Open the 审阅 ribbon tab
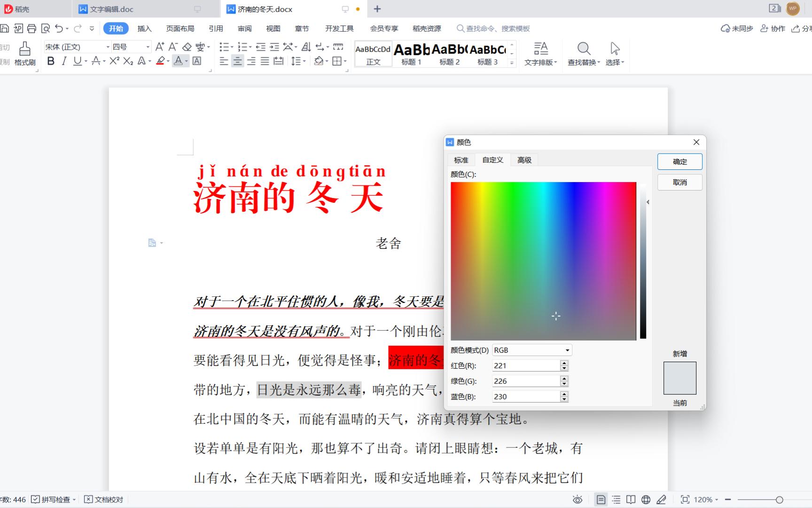The width and height of the screenshot is (812, 508). point(244,29)
